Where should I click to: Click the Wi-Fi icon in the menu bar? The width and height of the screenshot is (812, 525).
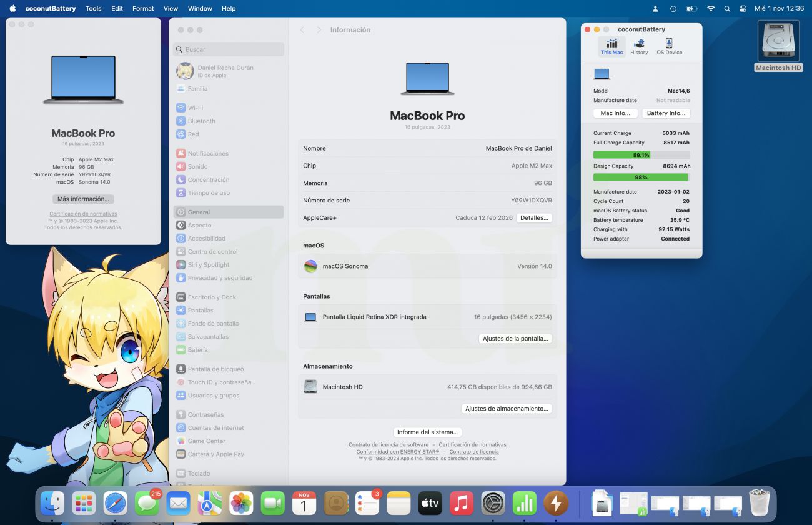711,9
